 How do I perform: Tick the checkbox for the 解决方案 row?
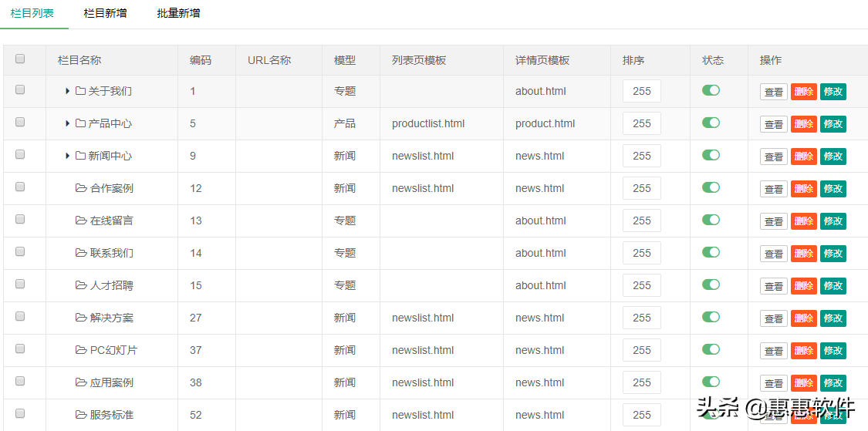[20, 316]
